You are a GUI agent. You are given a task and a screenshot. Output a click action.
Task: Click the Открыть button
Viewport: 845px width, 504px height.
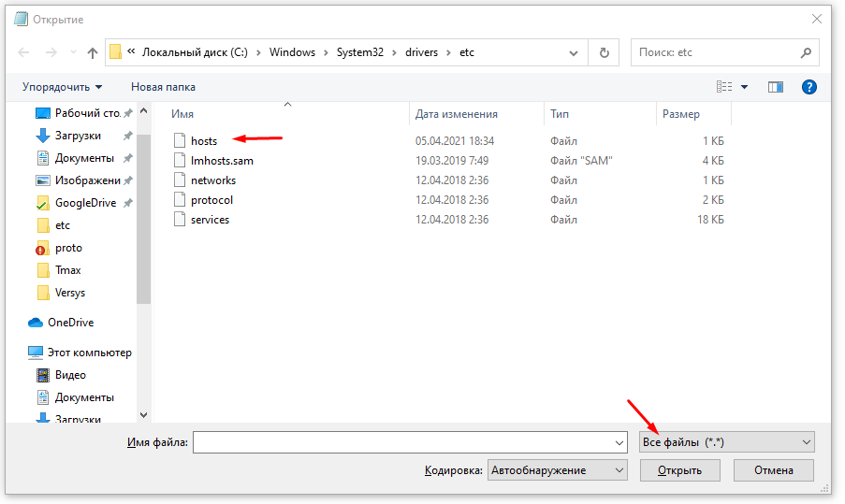(679, 470)
